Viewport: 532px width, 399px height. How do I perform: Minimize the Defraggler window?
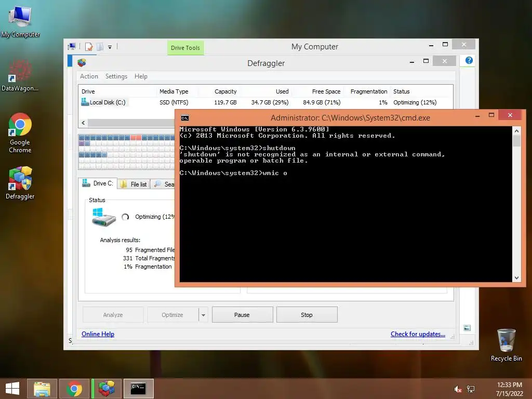[x=411, y=62]
